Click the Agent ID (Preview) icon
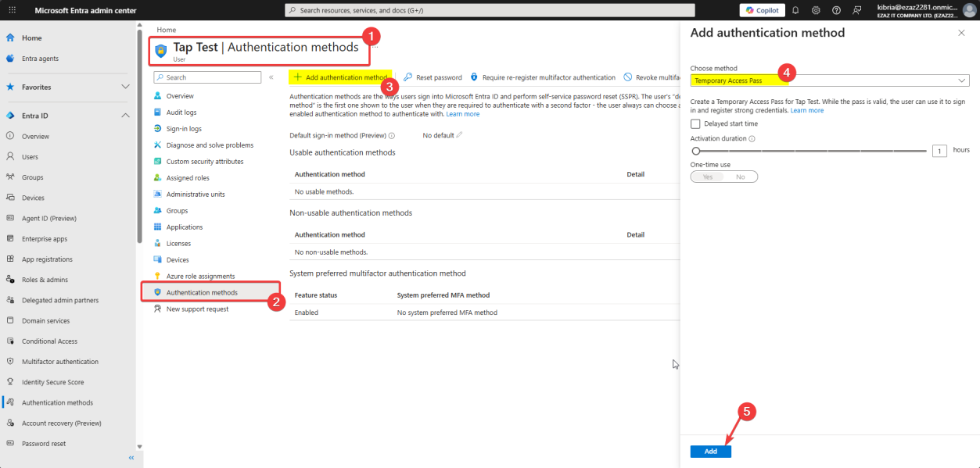This screenshot has width=980, height=468. click(x=10, y=218)
